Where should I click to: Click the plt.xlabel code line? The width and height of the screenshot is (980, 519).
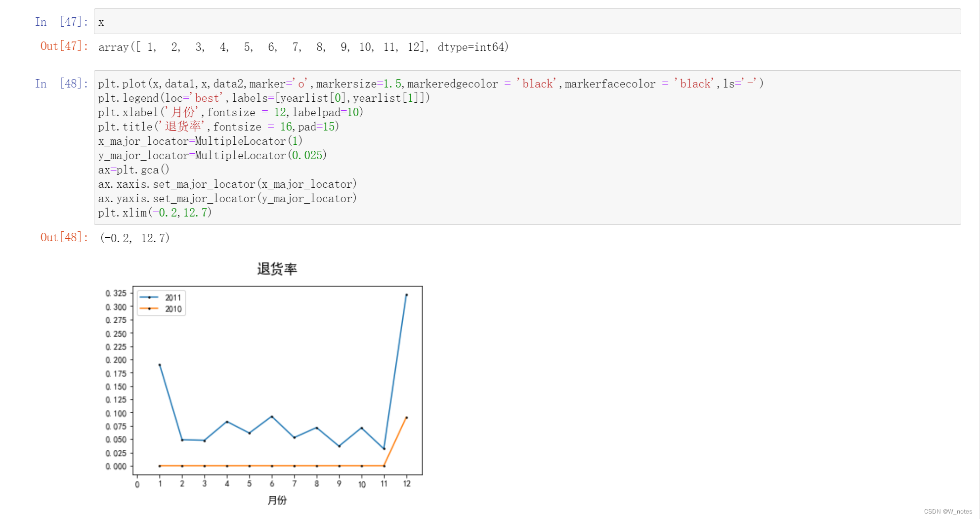click(x=230, y=112)
